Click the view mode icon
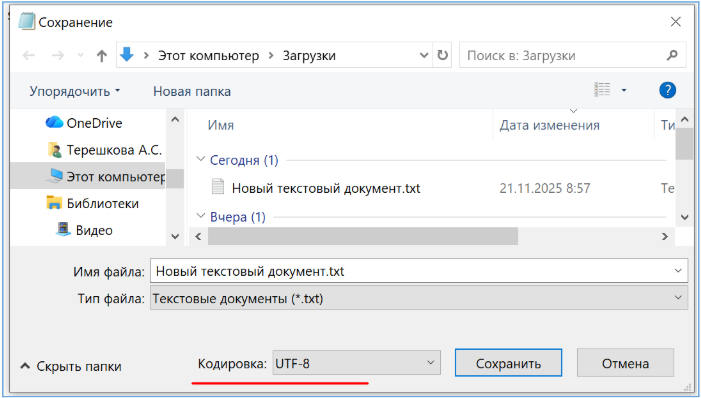 (602, 89)
